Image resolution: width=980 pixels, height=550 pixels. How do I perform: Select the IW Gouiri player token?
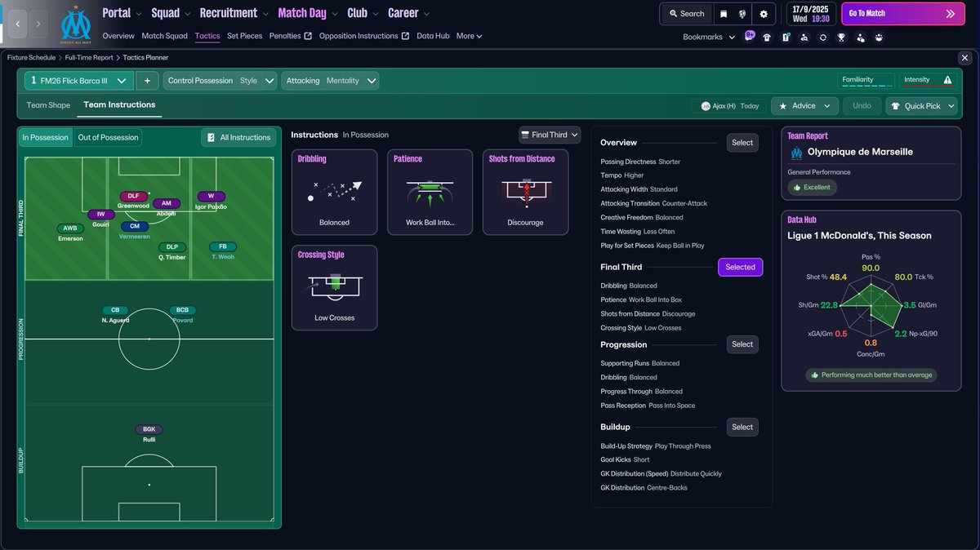click(x=100, y=219)
